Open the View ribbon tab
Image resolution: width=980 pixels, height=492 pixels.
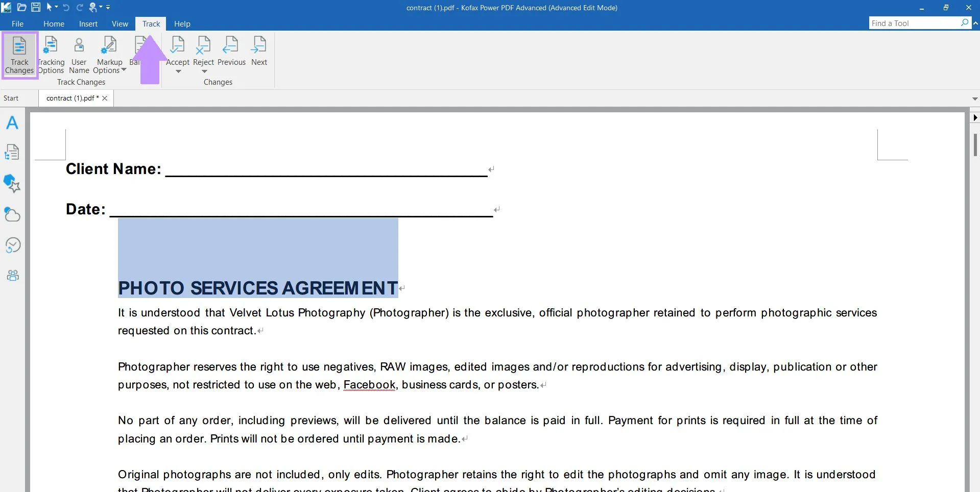coord(119,23)
